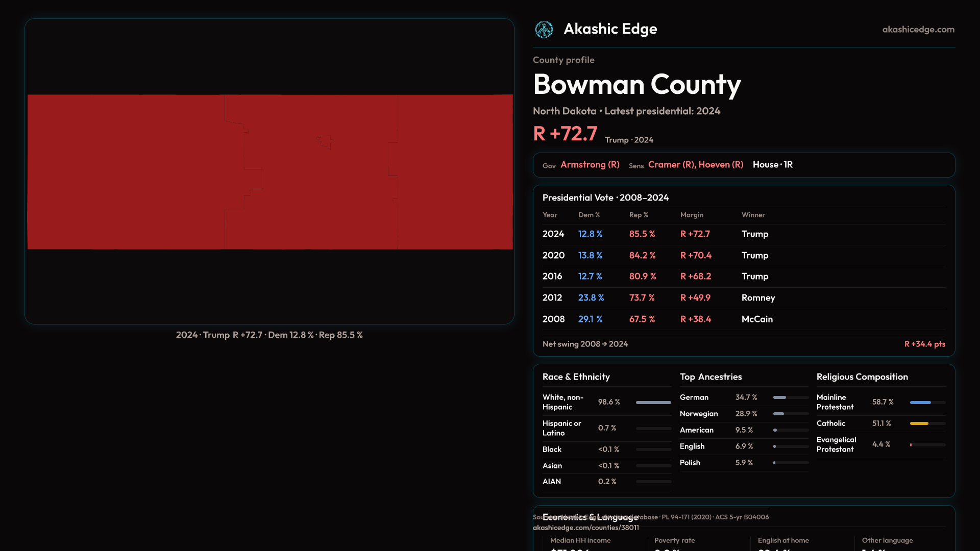The image size is (980, 551).
Task: Click the White non-Hispanic percentage bar
Action: (653, 403)
